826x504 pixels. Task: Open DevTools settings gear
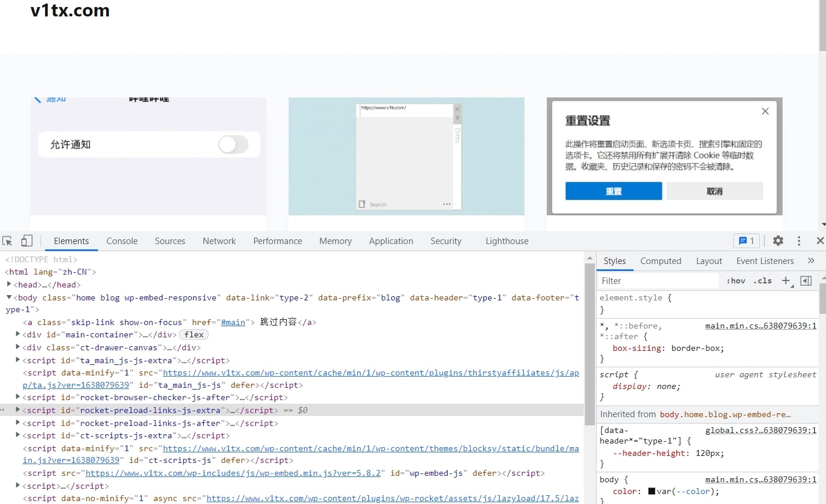click(x=778, y=241)
